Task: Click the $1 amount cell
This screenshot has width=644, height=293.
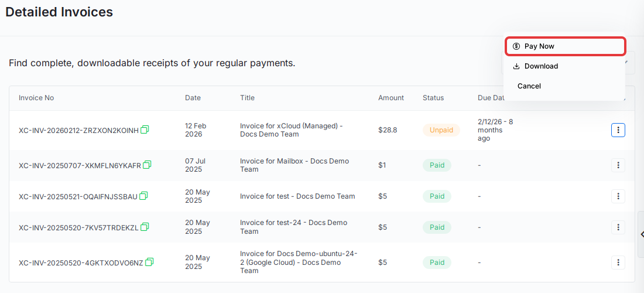Action: point(382,165)
